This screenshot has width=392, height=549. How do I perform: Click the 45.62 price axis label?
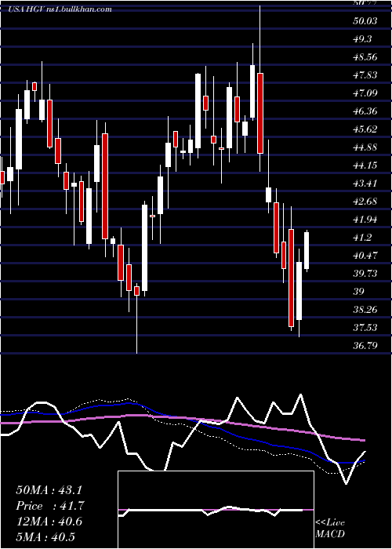(365, 129)
